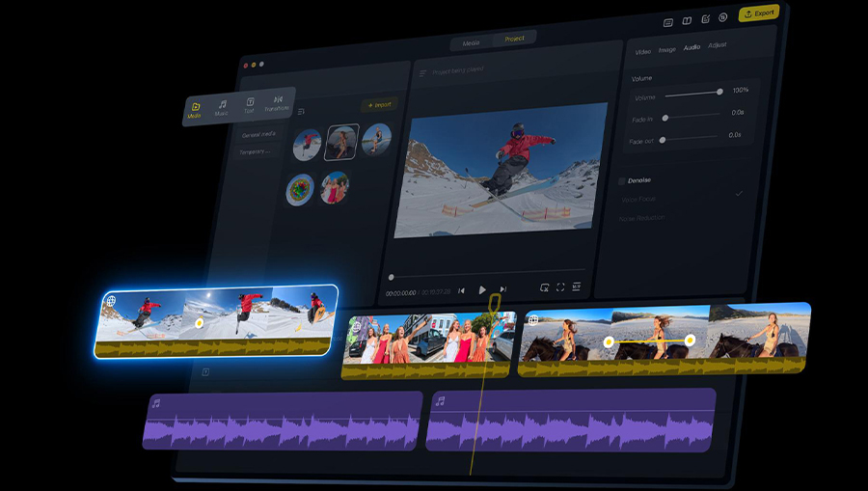This screenshot has width=868, height=491.
Task: Enable the Denoise checkbox
Action: (x=622, y=180)
